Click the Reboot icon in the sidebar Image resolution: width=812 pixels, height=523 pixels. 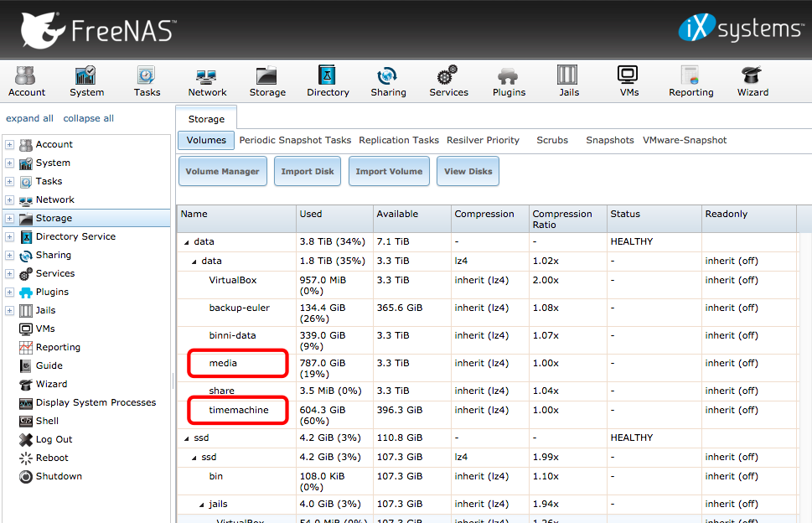25,458
